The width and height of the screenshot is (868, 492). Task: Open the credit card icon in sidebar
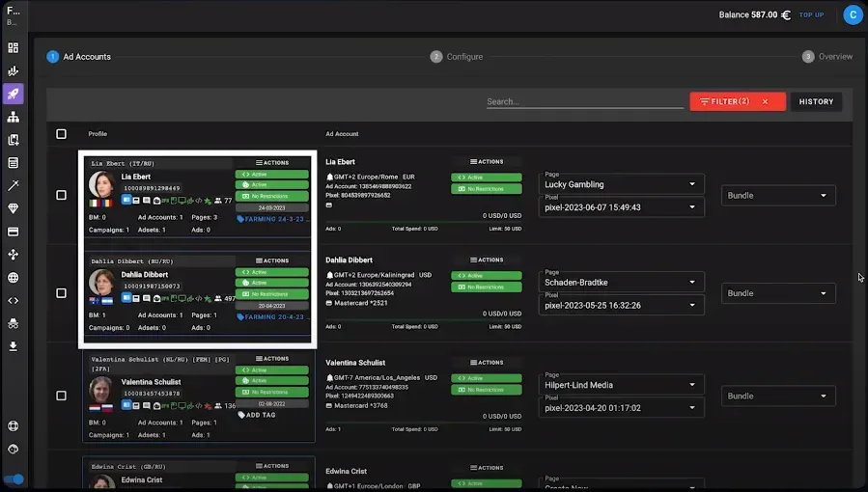[14, 232]
